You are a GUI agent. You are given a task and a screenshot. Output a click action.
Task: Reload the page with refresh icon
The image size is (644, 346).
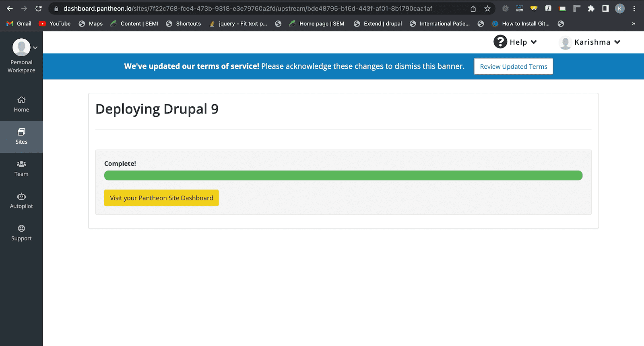[x=39, y=8]
